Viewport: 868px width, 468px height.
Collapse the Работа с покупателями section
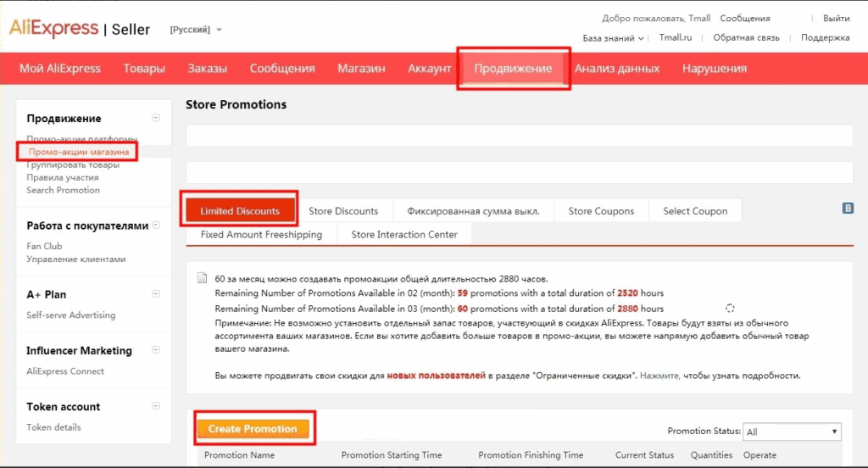click(x=155, y=226)
